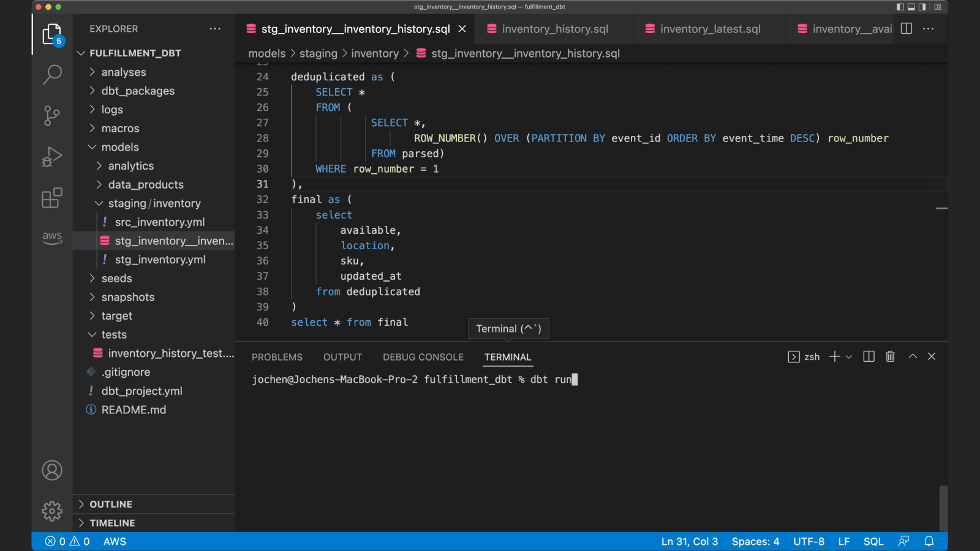Image resolution: width=980 pixels, height=551 pixels.
Task: Expand the macros folder
Action: coord(153,129)
